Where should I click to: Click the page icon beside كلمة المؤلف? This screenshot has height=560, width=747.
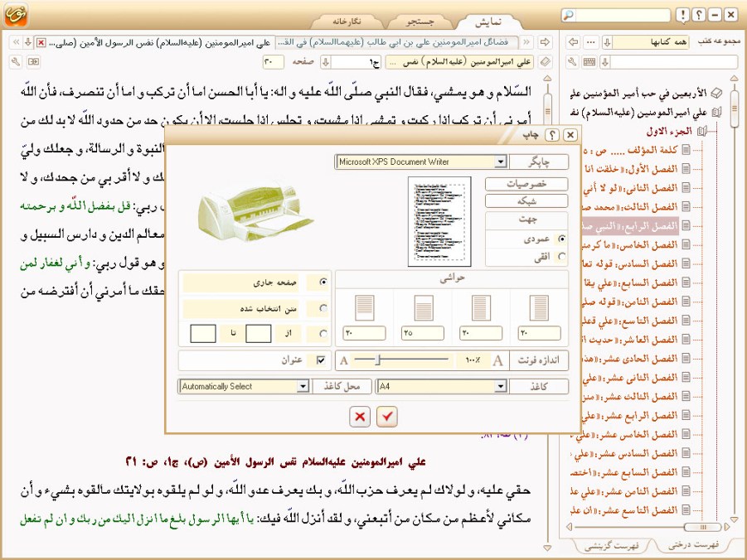[x=686, y=149]
